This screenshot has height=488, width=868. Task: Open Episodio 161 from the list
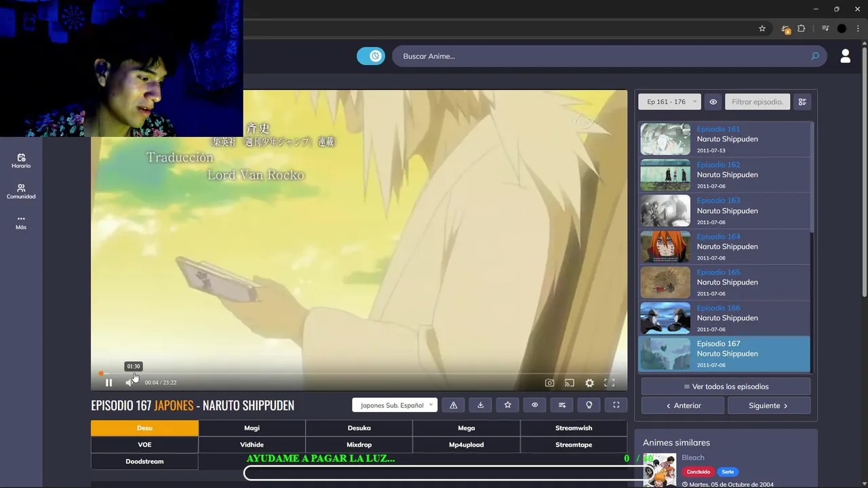pyautogui.click(x=724, y=139)
